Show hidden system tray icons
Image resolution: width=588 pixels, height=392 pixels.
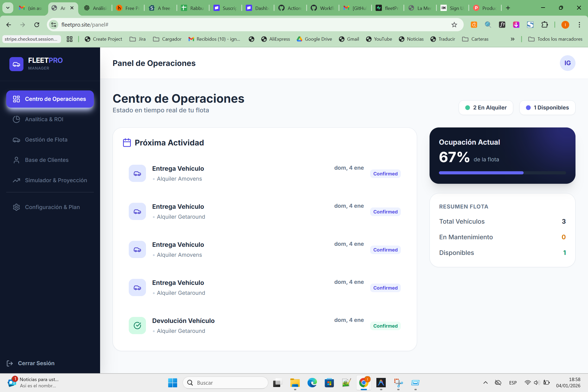[x=485, y=383]
